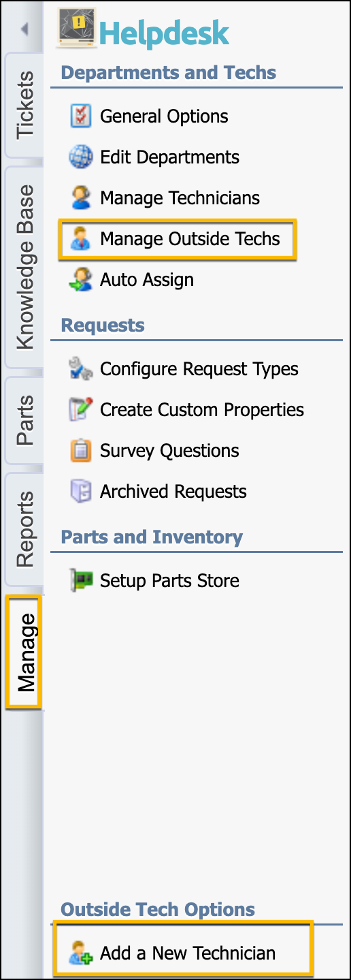Click the Manage Outside Techs icon
The image size is (351, 980).
81,239
